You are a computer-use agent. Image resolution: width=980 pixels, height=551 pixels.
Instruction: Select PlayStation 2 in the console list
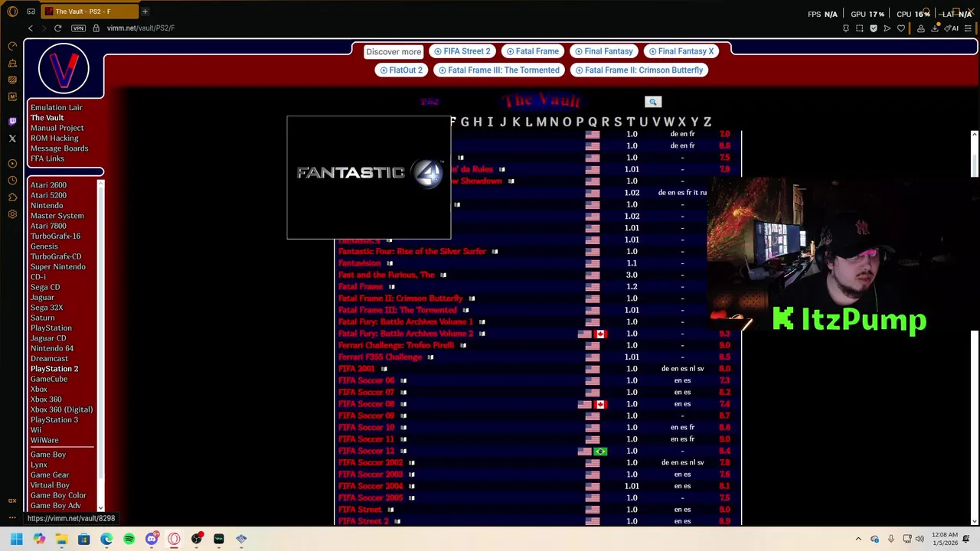coord(54,369)
